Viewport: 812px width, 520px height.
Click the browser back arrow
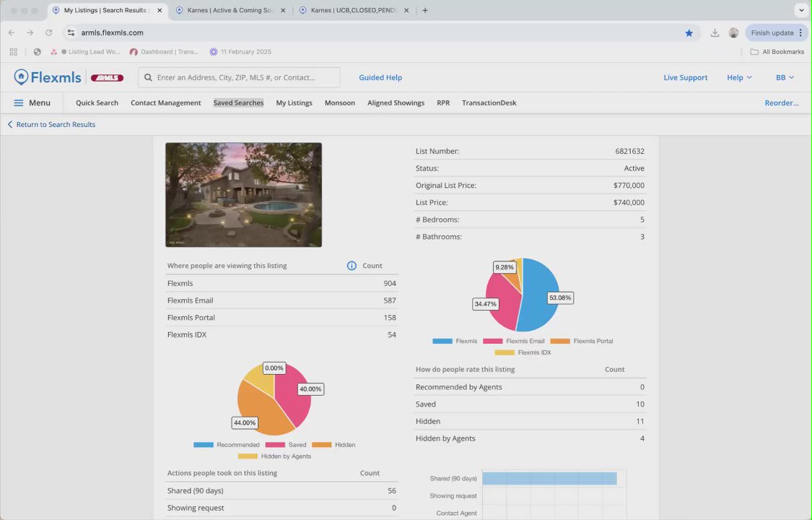click(12, 32)
